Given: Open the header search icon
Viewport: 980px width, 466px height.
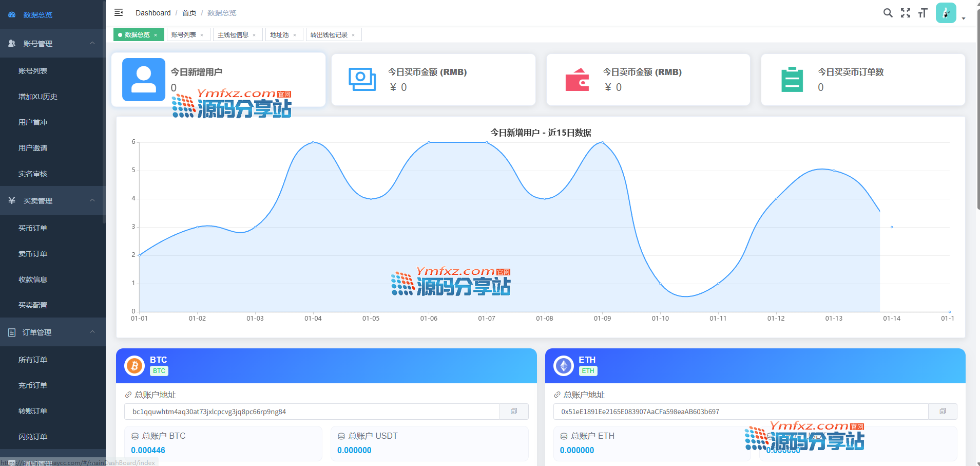Looking at the screenshot, I should [888, 13].
